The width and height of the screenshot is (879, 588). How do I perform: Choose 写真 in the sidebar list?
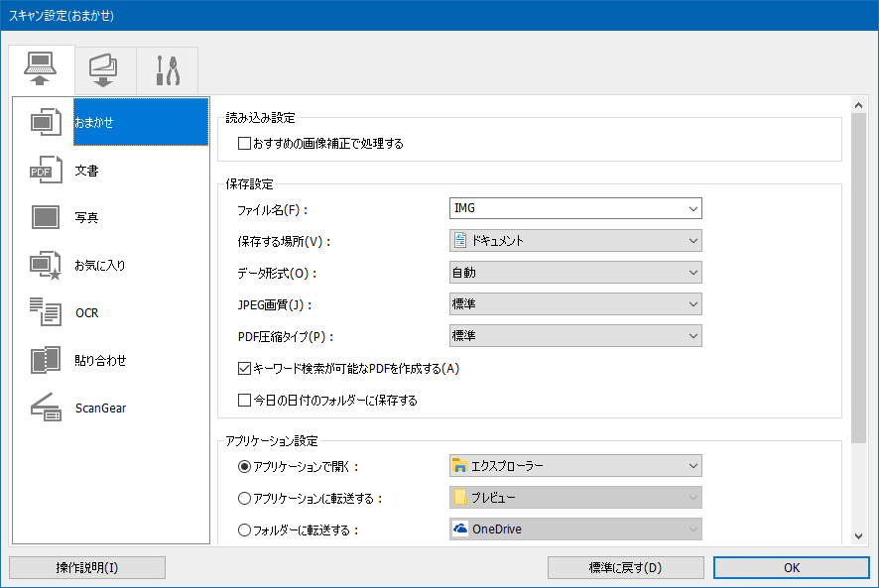pyautogui.click(x=87, y=217)
